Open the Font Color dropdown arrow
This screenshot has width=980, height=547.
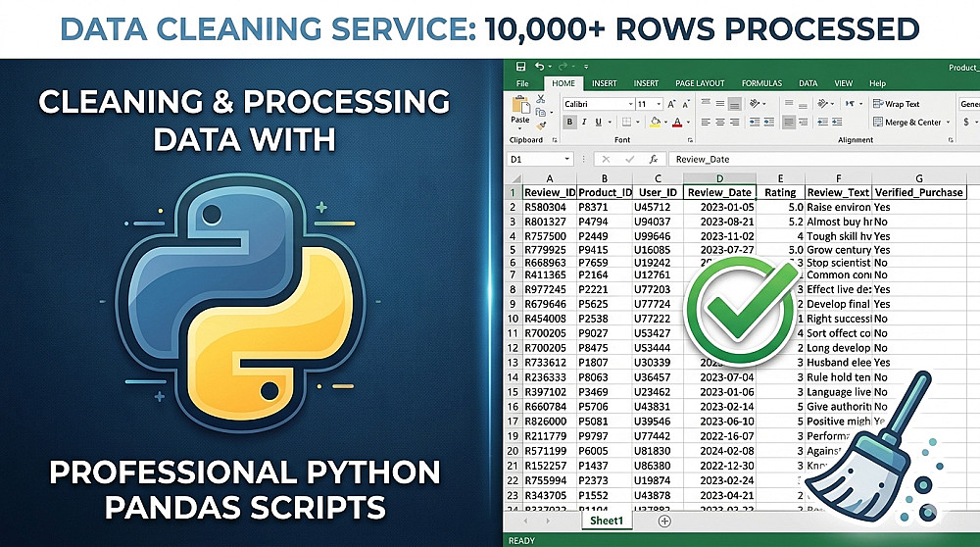pos(688,122)
